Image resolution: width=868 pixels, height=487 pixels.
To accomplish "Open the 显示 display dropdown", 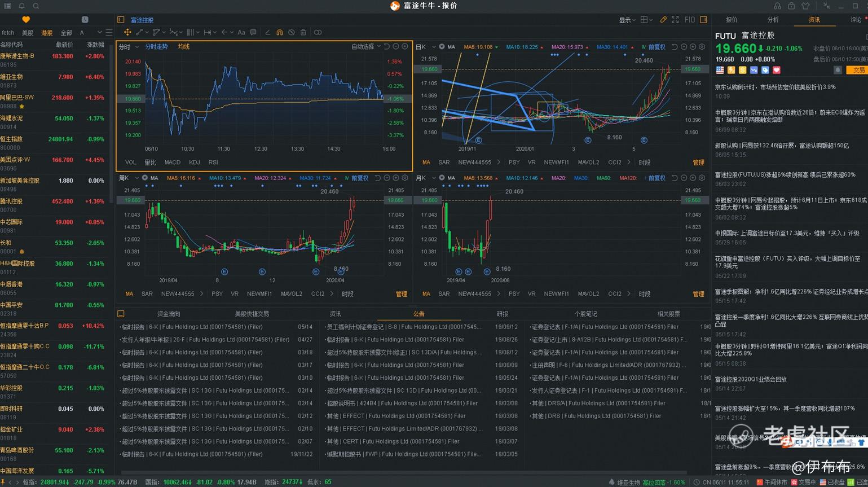I will 627,20.
